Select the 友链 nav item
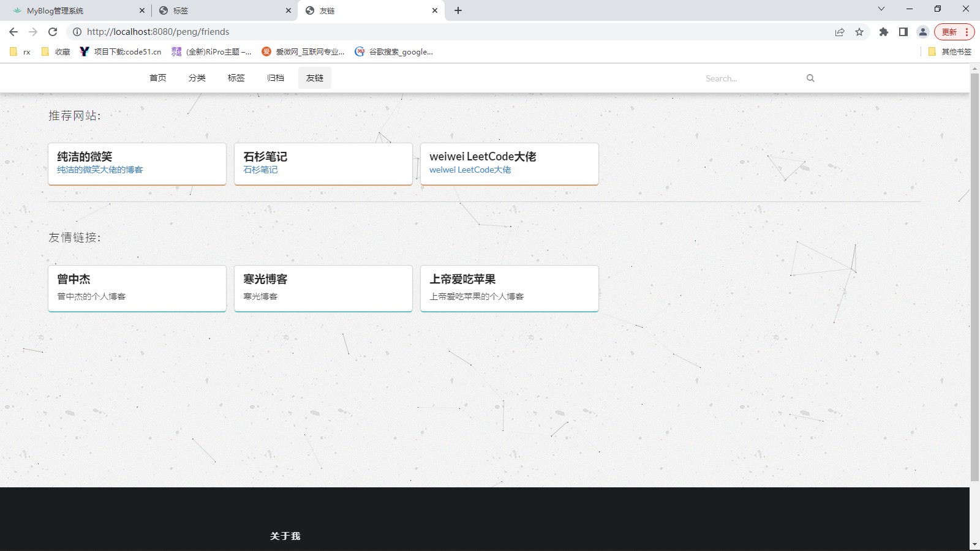The height and width of the screenshot is (551, 980). click(315, 78)
